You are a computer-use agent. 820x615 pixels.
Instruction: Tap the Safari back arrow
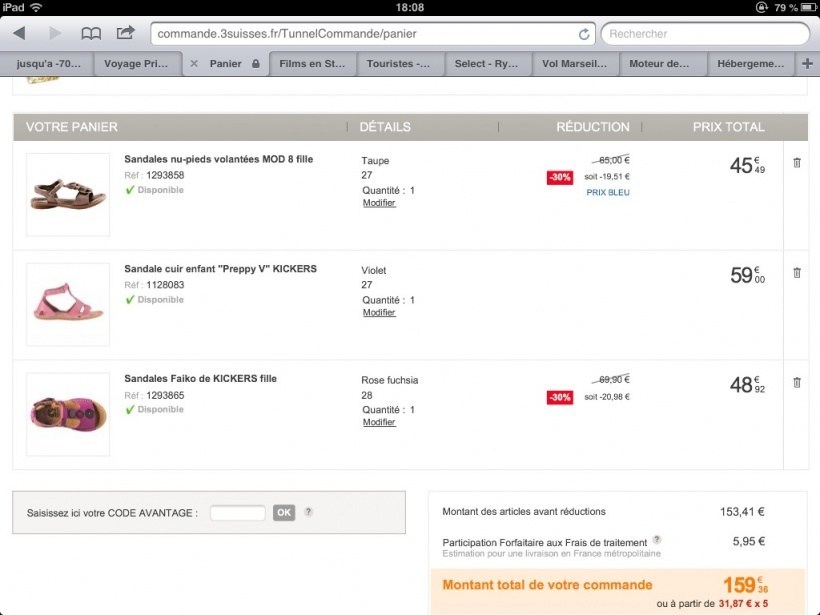(x=19, y=33)
